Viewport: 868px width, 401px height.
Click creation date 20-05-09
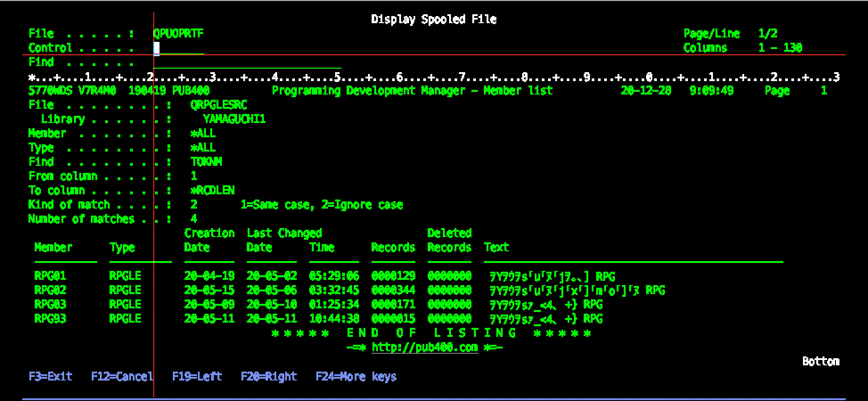[209, 304]
